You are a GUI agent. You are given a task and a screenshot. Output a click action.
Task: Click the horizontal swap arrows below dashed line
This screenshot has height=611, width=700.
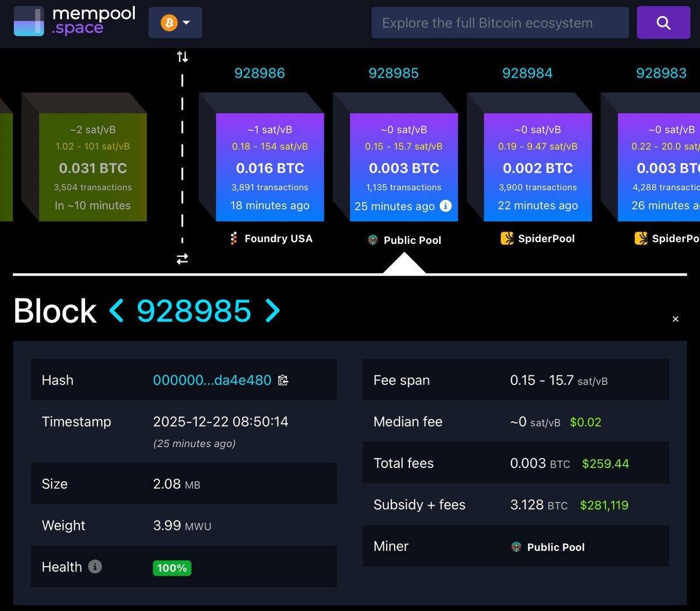[x=183, y=259]
